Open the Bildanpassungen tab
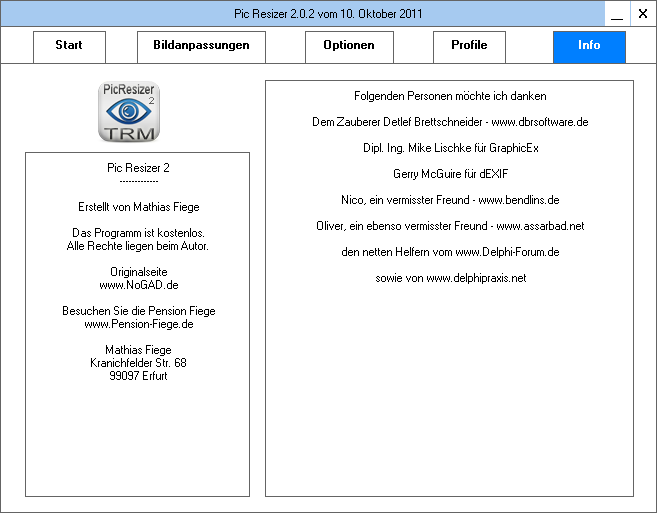This screenshot has width=657, height=513. click(x=201, y=46)
